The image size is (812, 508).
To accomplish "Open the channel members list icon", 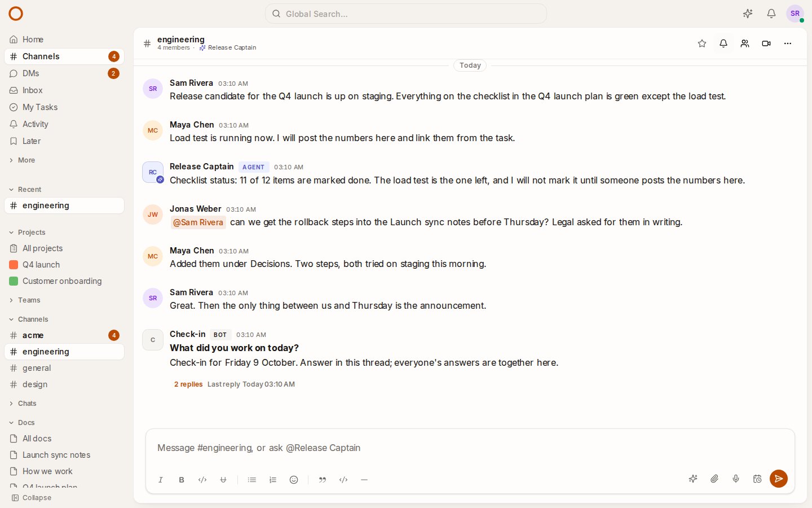I will [x=745, y=43].
